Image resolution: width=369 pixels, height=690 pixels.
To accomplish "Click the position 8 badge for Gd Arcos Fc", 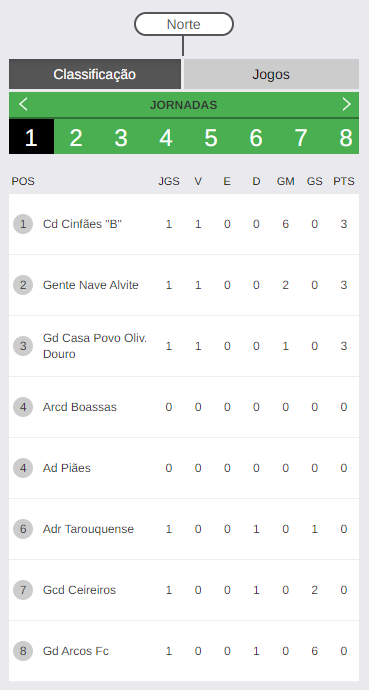I will 23,651.
